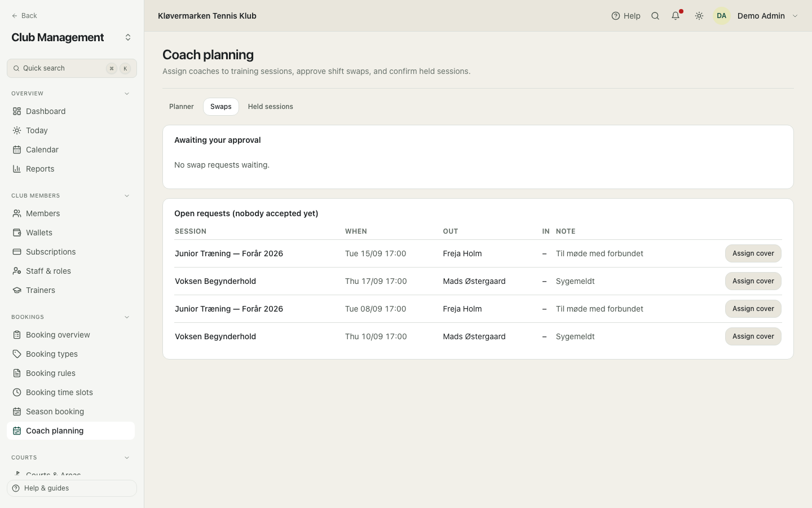Click the DA user avatar
Screen dimensions: 812x508
coord(722,16)
